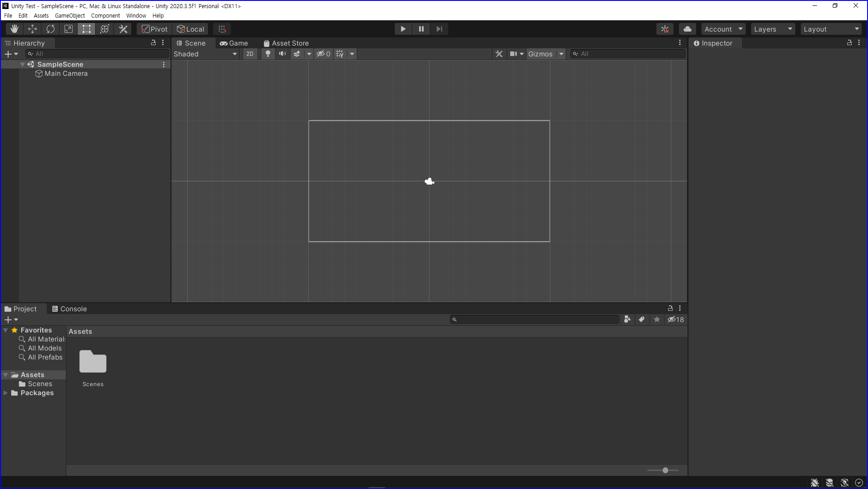The width and height of the screenshot is (868, 489).
Task: Open scene camera settings
Action: coord(517,54)
